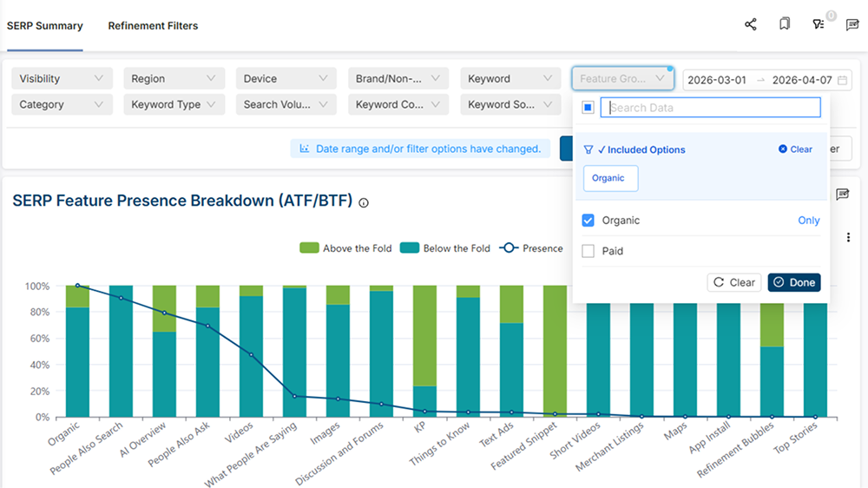Screen dimensions: 868x488
Task: Toggle the select-all checkbox beside search
Action: tap(589, 108)
